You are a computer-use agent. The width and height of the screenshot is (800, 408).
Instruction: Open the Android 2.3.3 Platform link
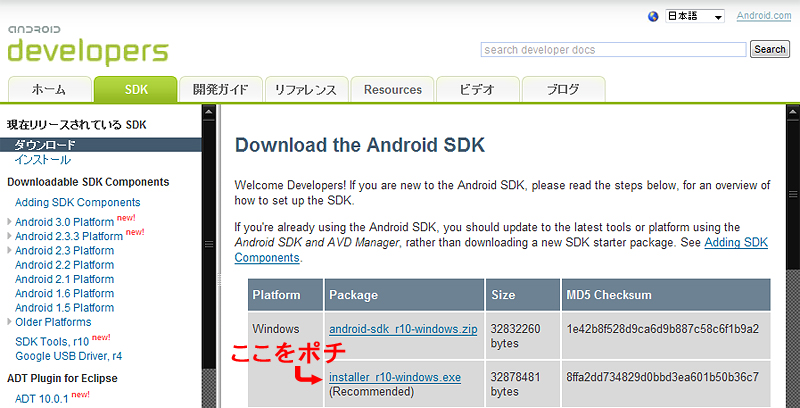click(x=69, y=237)
